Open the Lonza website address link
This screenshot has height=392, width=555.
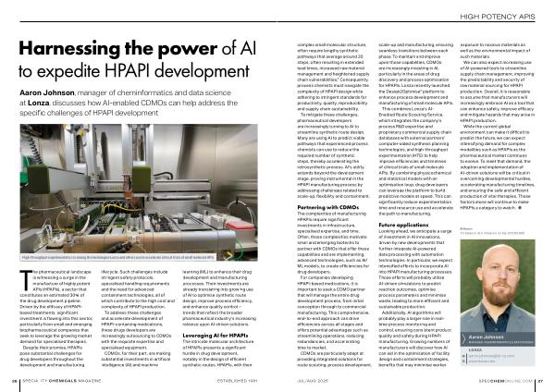482,361
